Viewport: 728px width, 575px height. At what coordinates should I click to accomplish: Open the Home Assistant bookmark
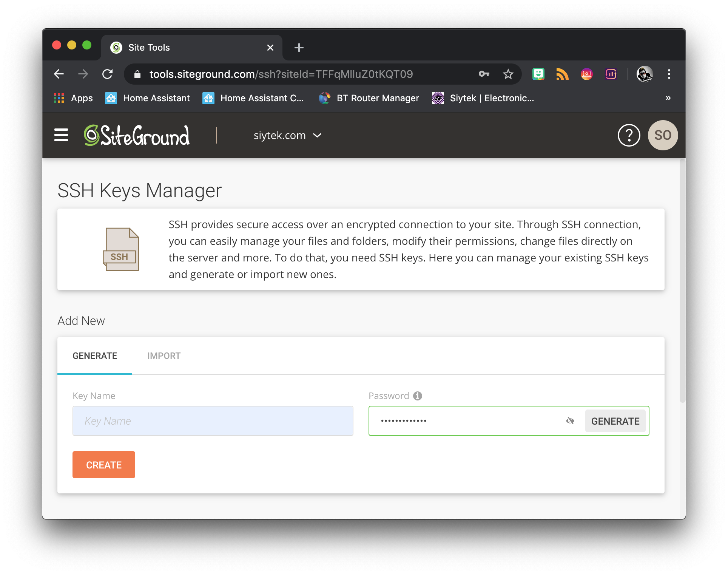coord(148,98)
